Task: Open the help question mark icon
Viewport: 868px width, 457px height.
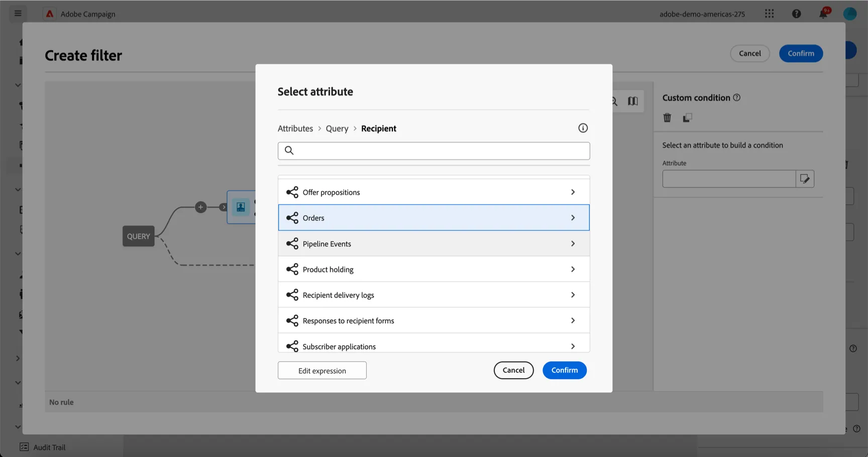Action: coord(797,14)
